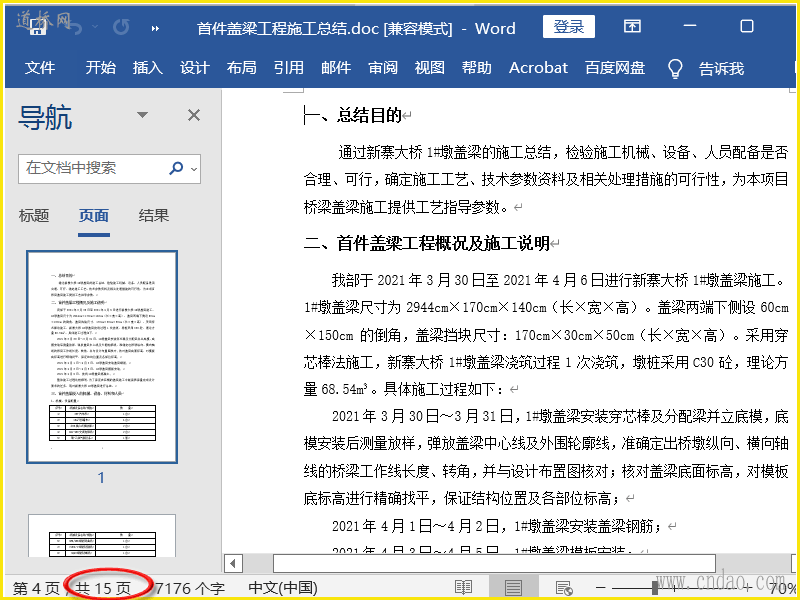The image size is (800, 600).
Task: Click the horizontal scrollbar left arrow
Action: pos(233,564)
